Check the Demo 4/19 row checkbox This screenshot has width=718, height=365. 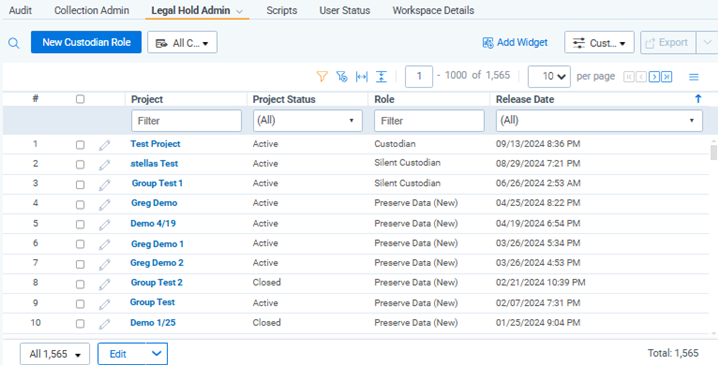point(80,224)
